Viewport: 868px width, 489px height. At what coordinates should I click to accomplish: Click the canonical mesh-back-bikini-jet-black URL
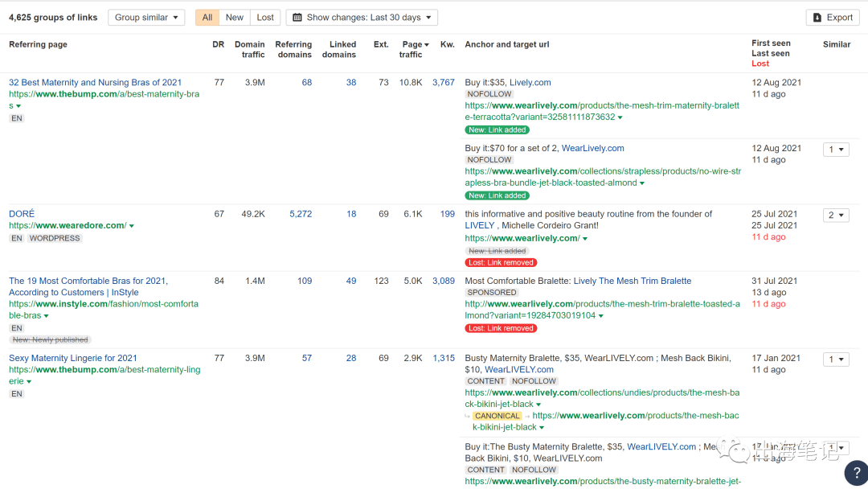coord(606,421)
